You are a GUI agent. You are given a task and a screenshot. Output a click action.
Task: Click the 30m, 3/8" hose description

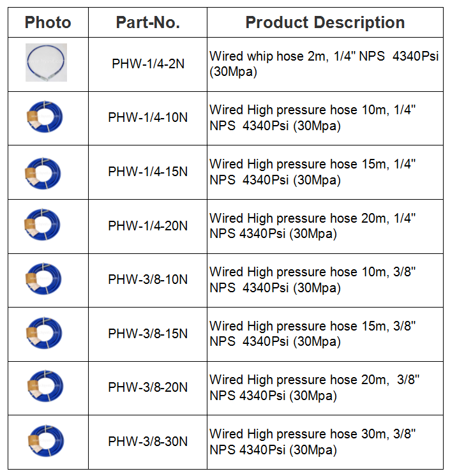click(313, 442)
